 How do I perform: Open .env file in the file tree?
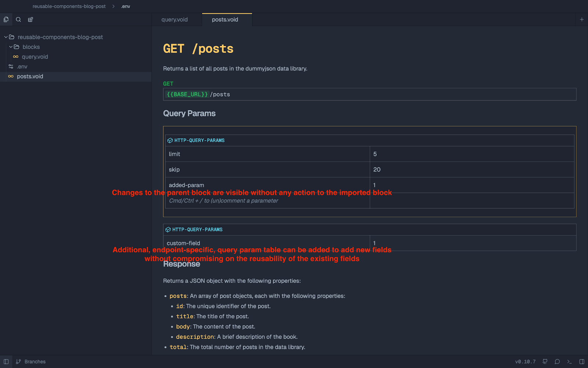click(x=22, y=67)
